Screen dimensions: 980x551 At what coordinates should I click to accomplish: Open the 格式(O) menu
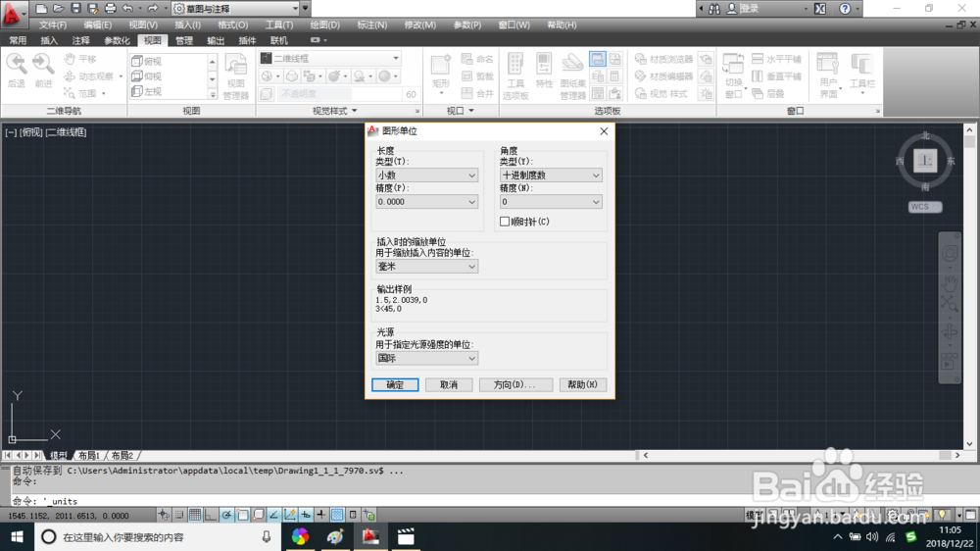[x=232, y=25]
